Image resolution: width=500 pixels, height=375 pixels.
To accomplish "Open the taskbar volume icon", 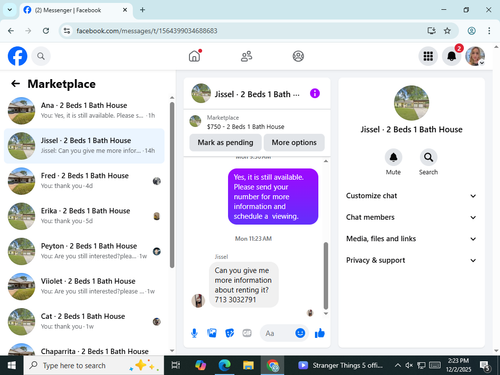I will pyautogui.click(x=409, y=365).
